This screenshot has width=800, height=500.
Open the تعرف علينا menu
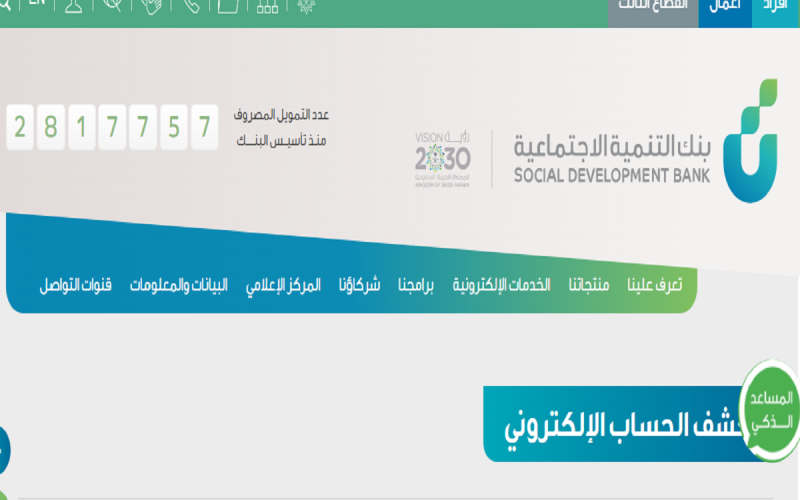pos(655,285)
